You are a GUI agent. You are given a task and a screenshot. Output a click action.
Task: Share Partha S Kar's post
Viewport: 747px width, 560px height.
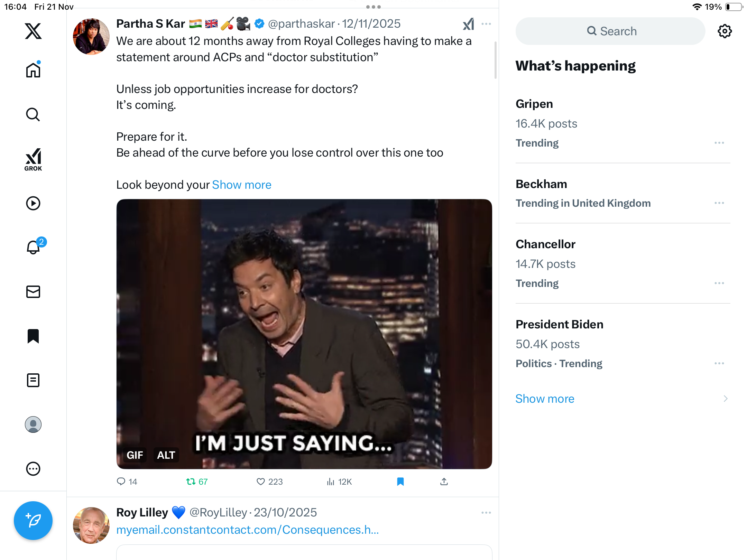[444, 482]
